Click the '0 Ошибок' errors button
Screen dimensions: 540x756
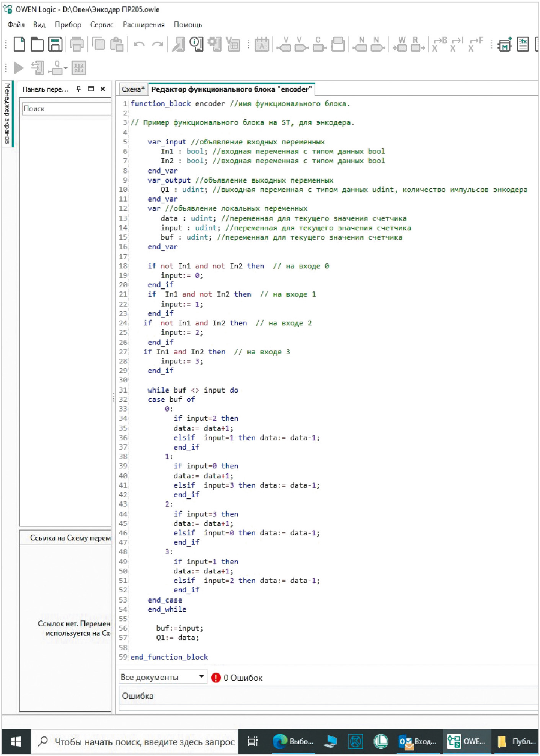coord(237,678)
